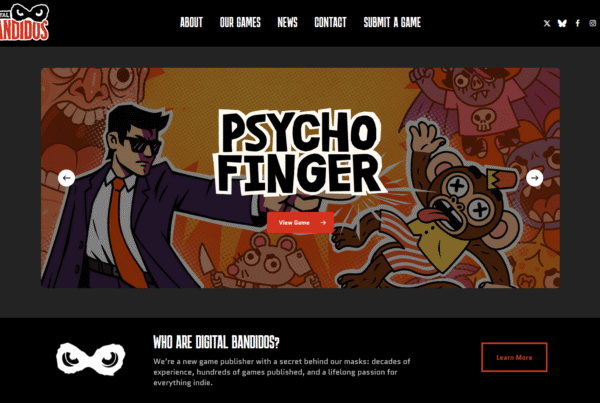This screenshot has width=600, height=403.
Task: Click the white bandit mask logo
Action: click(91, 358)
